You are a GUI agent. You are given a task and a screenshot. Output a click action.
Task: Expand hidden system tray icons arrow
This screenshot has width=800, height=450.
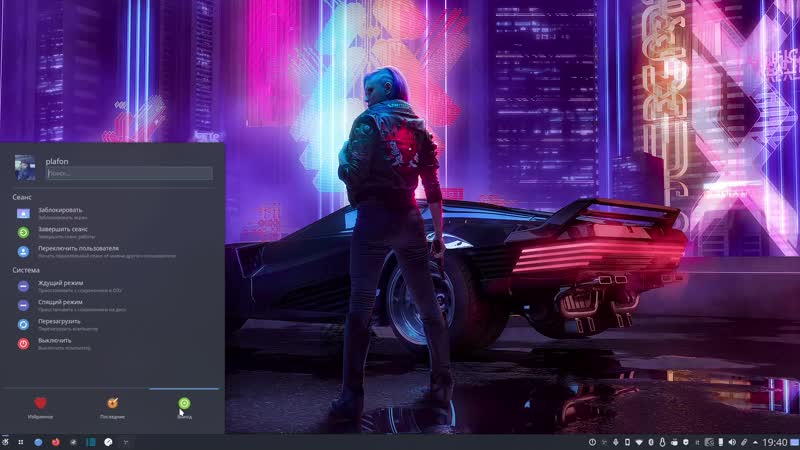756,443
